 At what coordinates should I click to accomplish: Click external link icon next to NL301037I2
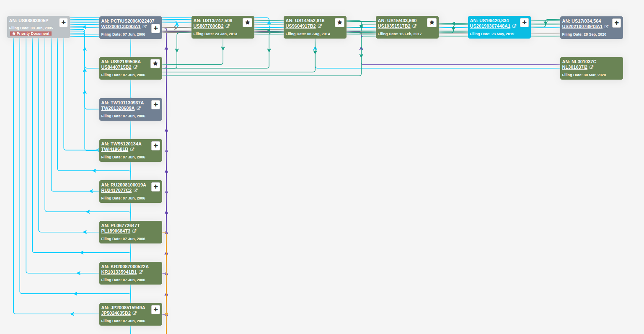click(590, 67)
